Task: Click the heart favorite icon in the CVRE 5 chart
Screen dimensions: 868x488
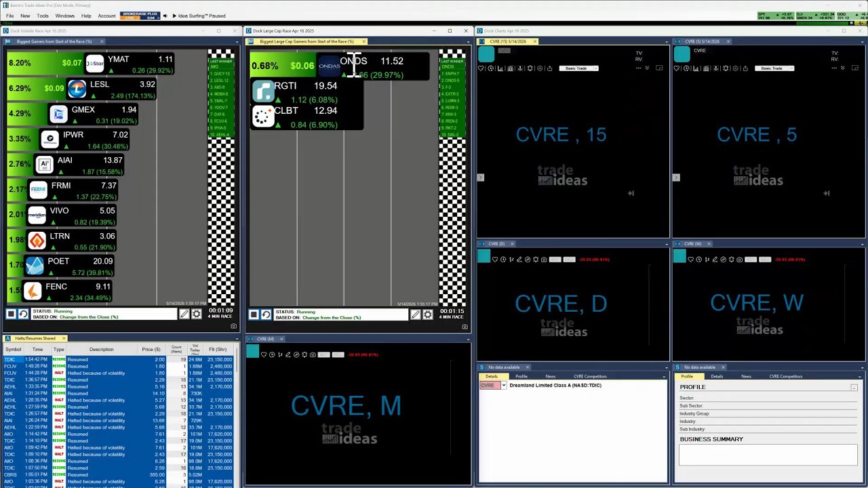Action: (x=677, y=68)
